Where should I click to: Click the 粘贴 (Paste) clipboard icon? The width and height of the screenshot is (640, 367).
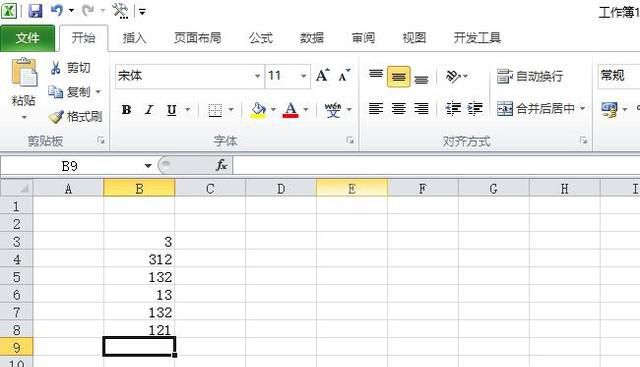[x=24, y=72]
